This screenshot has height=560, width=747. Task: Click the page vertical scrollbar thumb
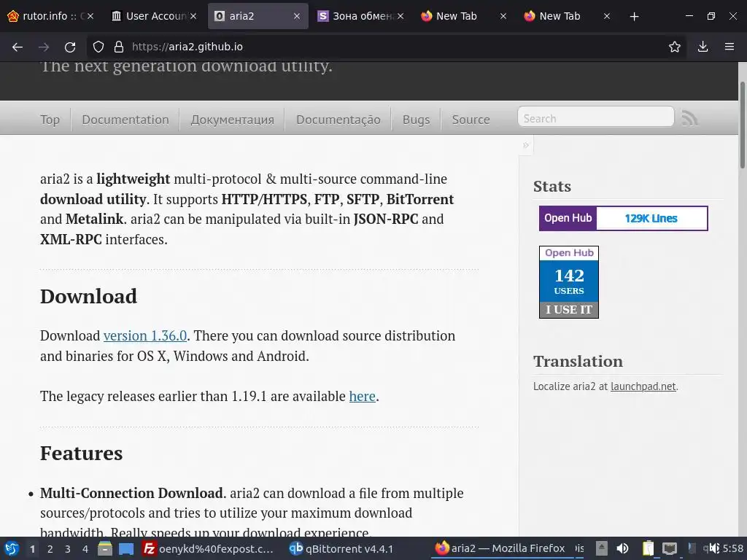coord(742,125)
